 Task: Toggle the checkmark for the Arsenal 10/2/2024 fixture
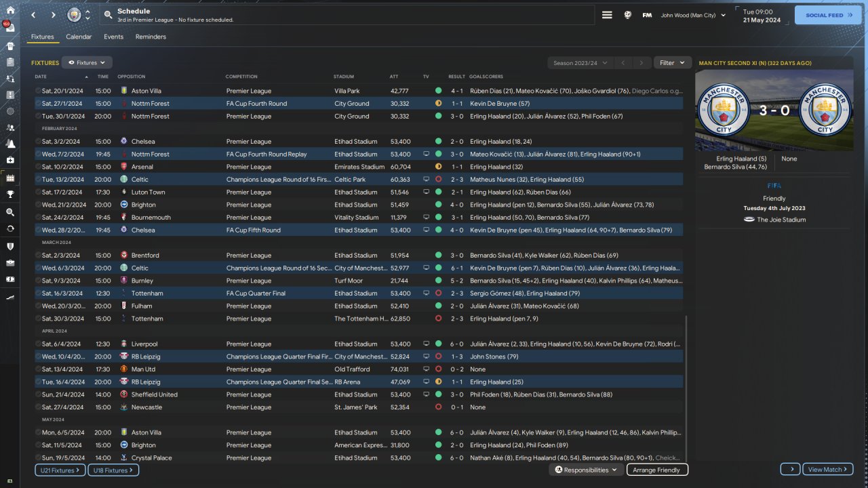(38, 167)
